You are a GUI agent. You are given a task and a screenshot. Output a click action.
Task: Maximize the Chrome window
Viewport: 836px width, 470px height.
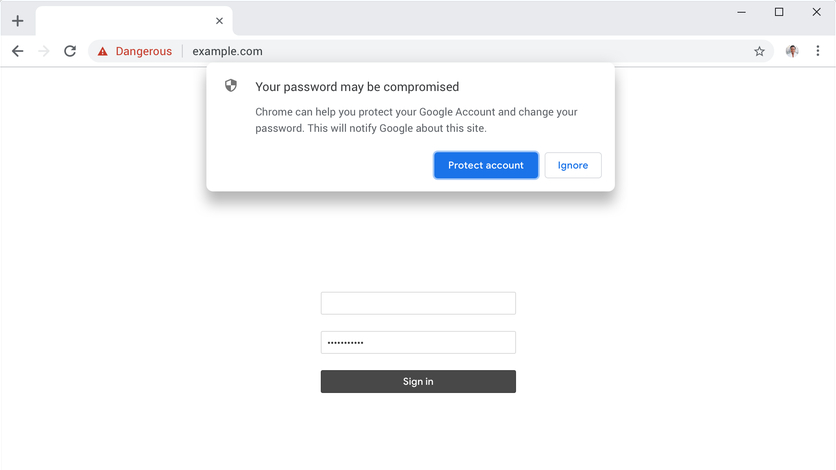coord(779,12)
